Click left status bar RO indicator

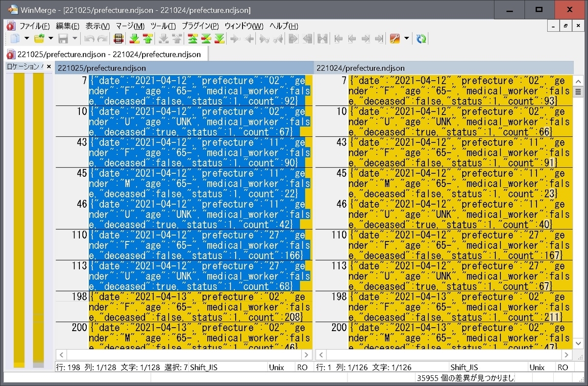(x=302, y=367)
